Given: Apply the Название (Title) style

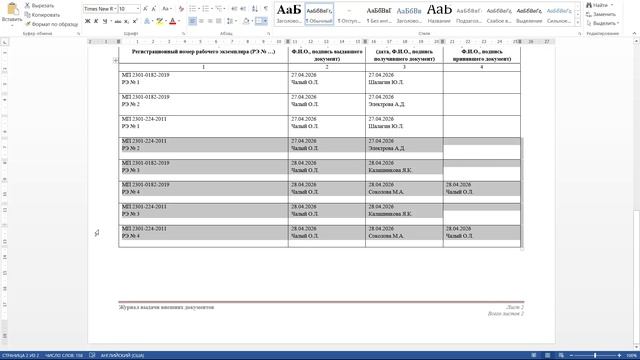Looking at the screenshot, I should coord(439,14).
